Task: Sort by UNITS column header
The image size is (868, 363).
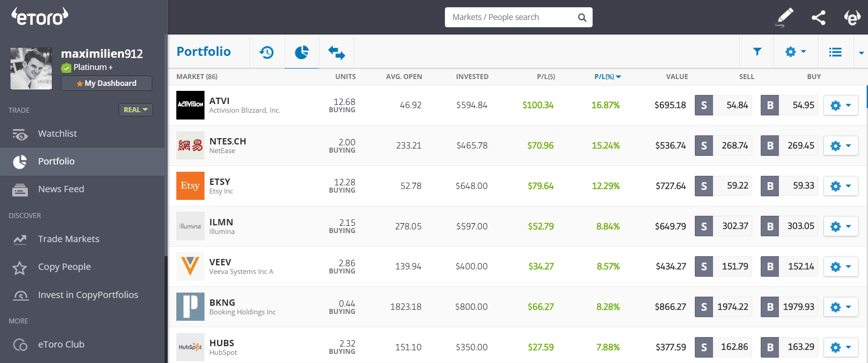Action: (x=345, y=77)
